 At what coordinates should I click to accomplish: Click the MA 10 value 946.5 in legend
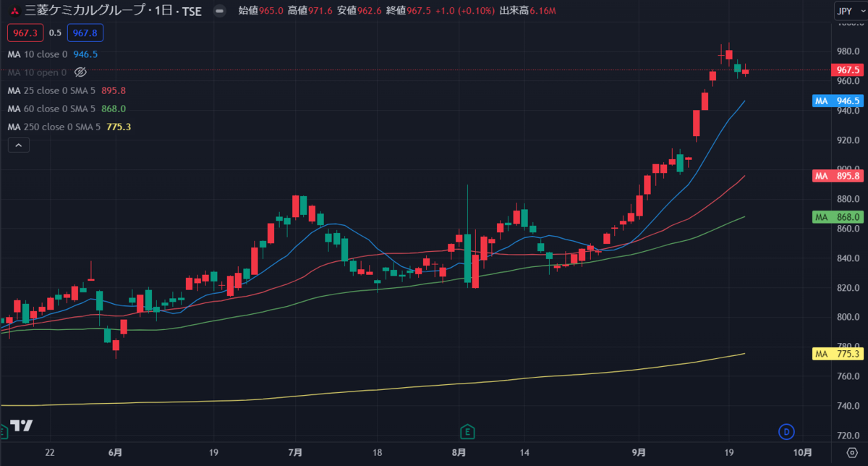click(x=85, y=54)
